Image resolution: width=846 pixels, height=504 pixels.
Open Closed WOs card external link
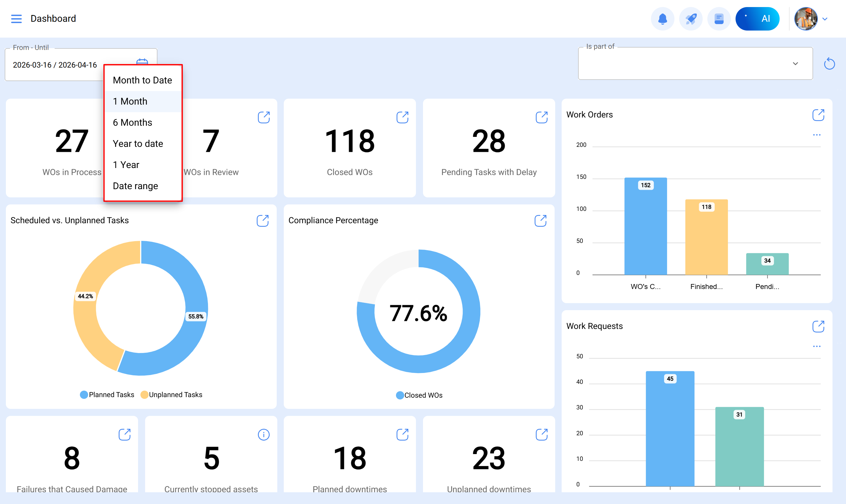(402, 117)
